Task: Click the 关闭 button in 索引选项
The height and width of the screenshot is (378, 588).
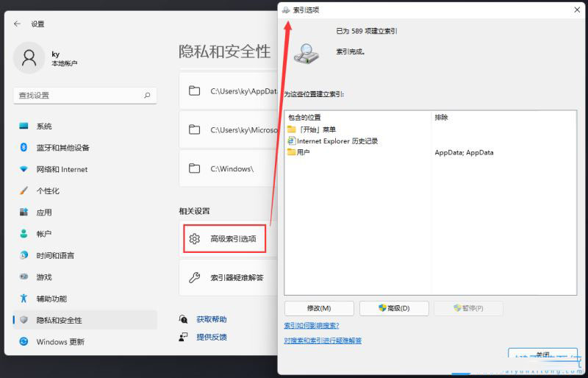Action: [x=542, y=354]
